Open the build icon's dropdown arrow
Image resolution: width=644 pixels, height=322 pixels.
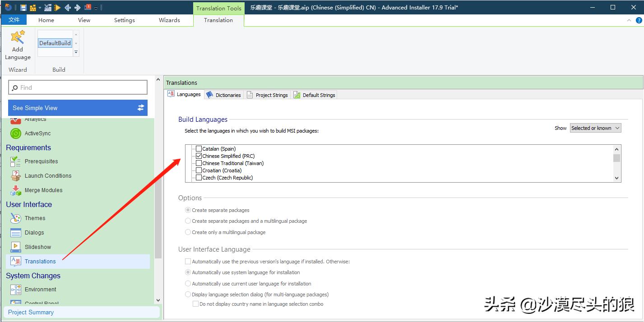coord(40,8)
